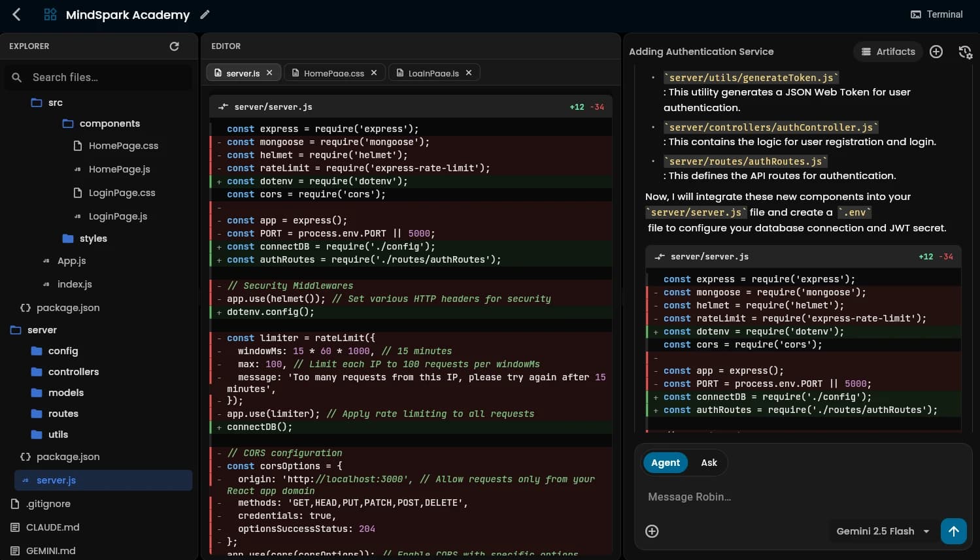Click the Message Robin input box
This screenshot has height=560, width=980.
click(752, 497)
